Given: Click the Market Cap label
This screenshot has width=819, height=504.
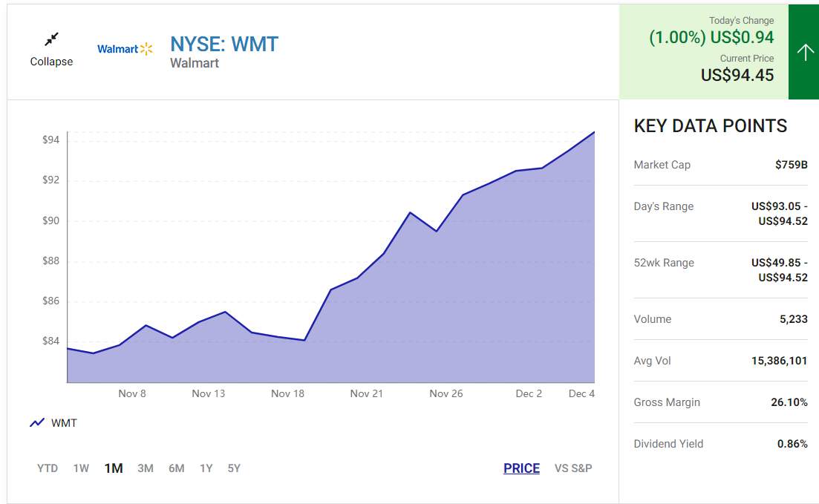Looking at the screenshot, I should tap(662, 165).
